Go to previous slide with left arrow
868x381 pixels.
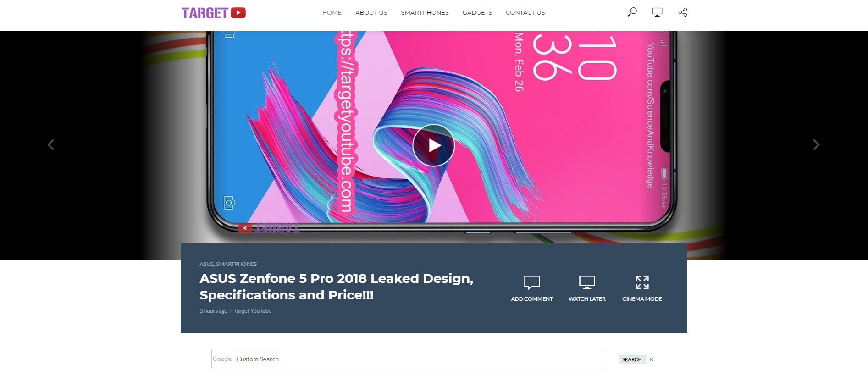coord(51,145)
